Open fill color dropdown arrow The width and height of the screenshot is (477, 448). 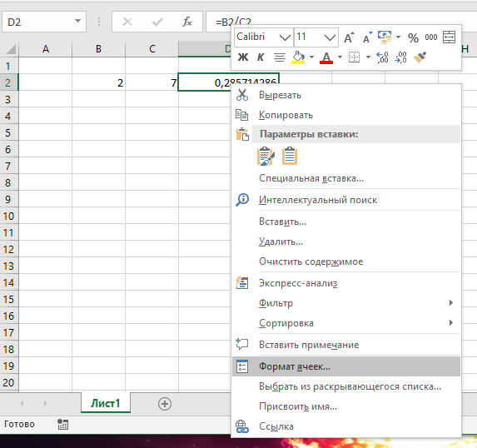[x=311, y=57]
